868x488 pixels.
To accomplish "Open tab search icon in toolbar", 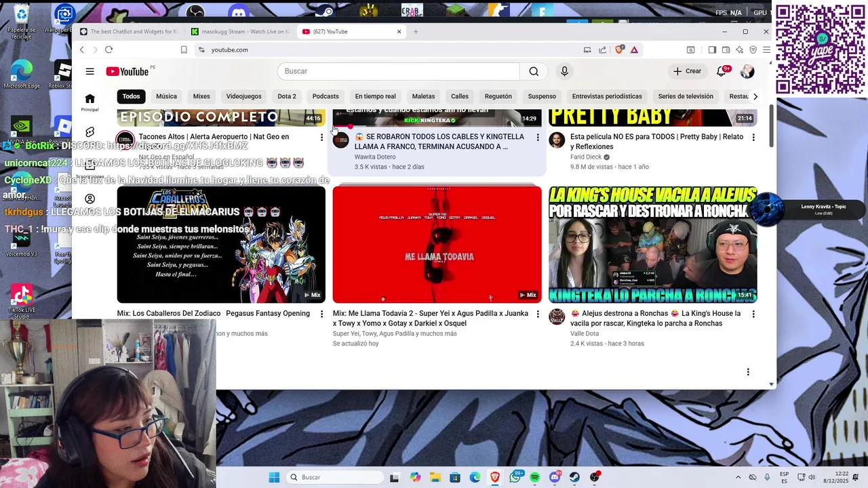I will [690, 49].
